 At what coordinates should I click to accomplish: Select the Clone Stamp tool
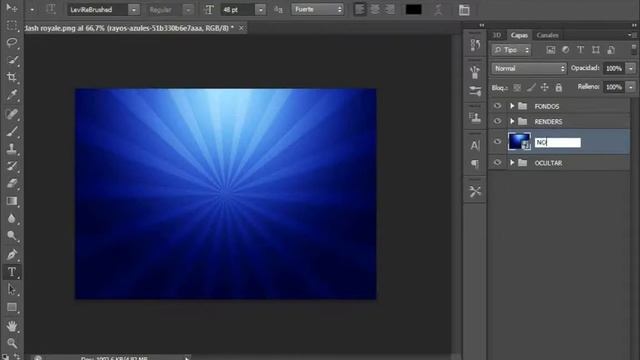click(12, 149)
